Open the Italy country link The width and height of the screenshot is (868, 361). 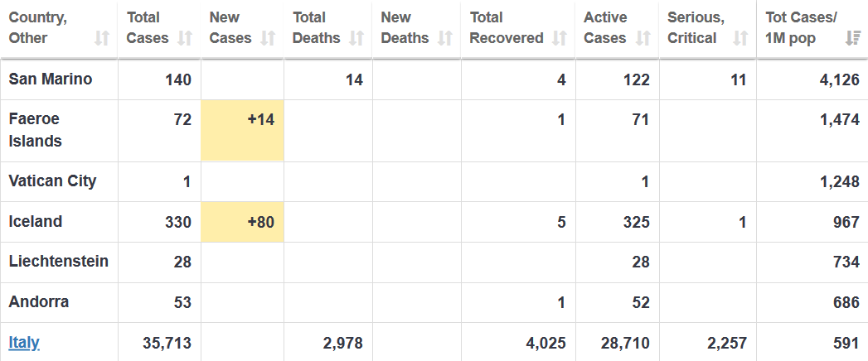[24, 343]
